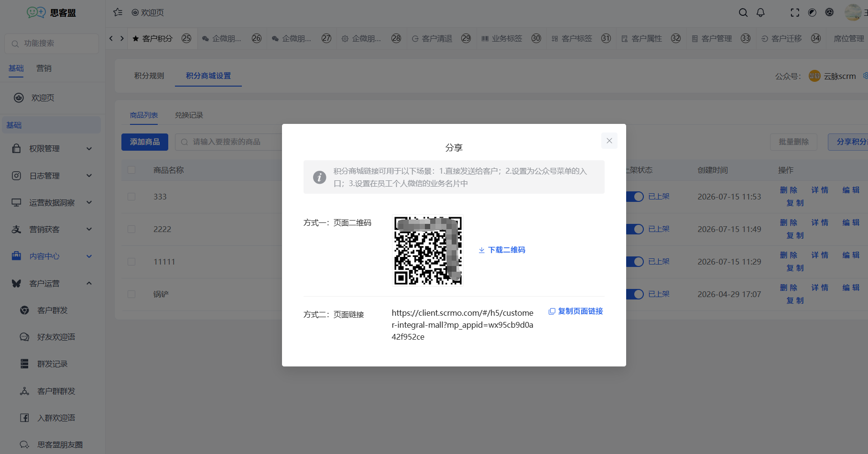
Task: Tick the checkbox for product 333
Action: click(x=131, y=197)
